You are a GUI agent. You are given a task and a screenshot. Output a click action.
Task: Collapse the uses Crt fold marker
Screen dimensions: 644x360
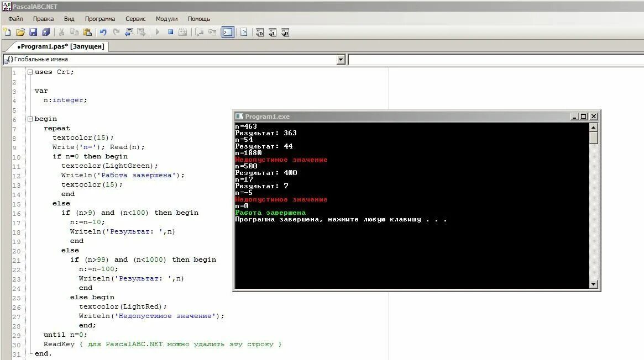(30, 72)
